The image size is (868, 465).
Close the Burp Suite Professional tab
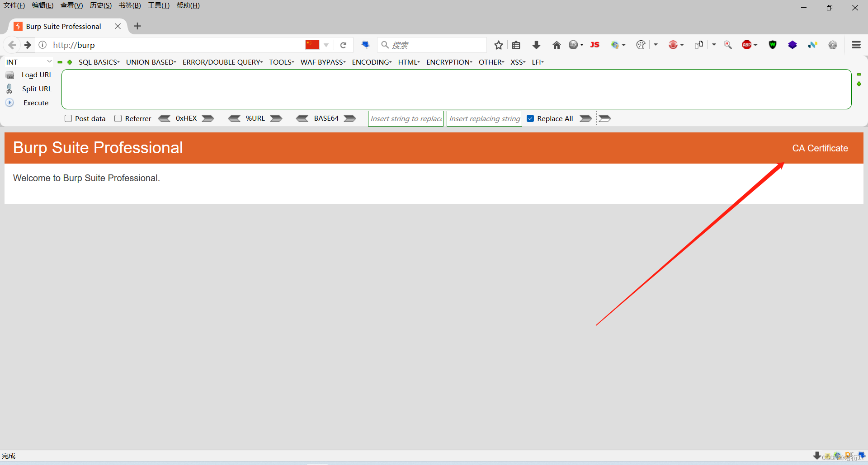tap(118, 26)
